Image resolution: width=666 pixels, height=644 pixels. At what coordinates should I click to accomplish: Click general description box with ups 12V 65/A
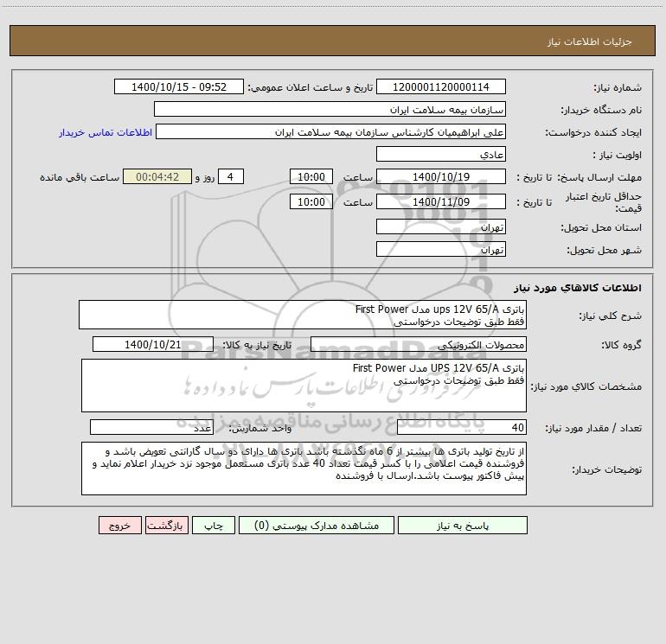[303, 315]
